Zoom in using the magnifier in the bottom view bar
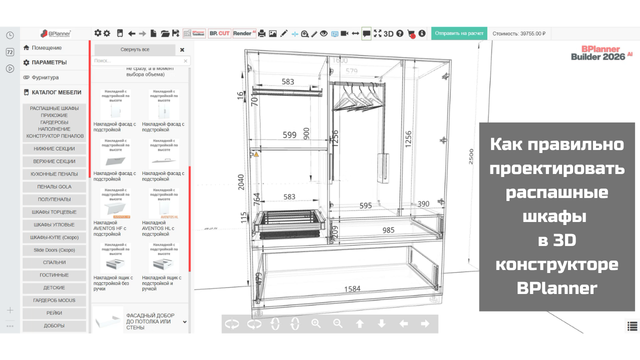The width and height of the screenshot is (640, 360). tap(316, 324)
